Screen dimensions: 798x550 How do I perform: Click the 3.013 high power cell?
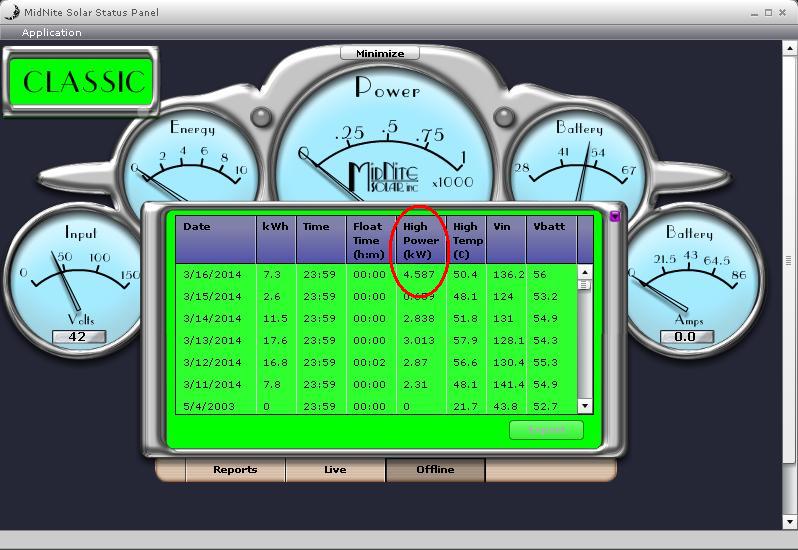click(x=419, y=340)
